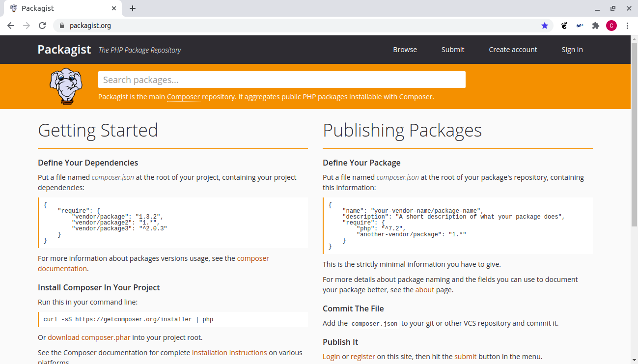This screenshot has width=638, height=364.
Task: Open the Submit navigation item
Action: coord(453,50)
